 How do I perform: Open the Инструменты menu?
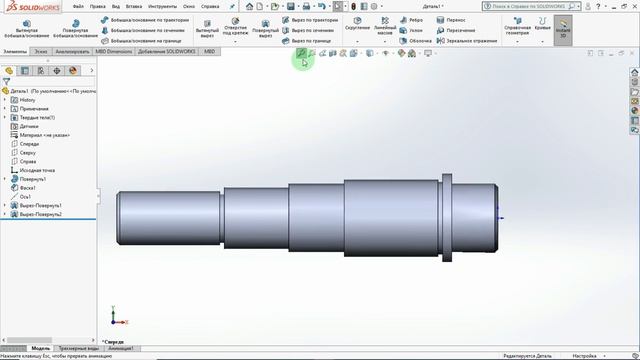[x=162, y=7]
